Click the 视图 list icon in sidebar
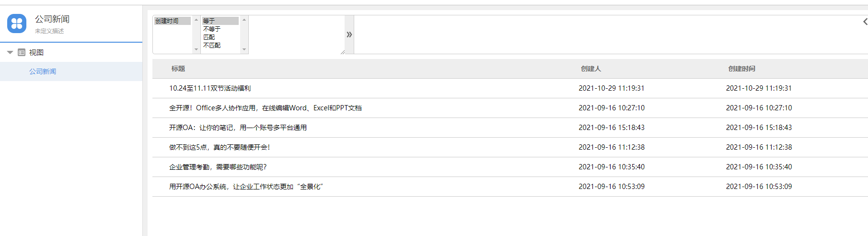Screen dimensions: 868x236 pyautogui.click(x=22, y=52)
